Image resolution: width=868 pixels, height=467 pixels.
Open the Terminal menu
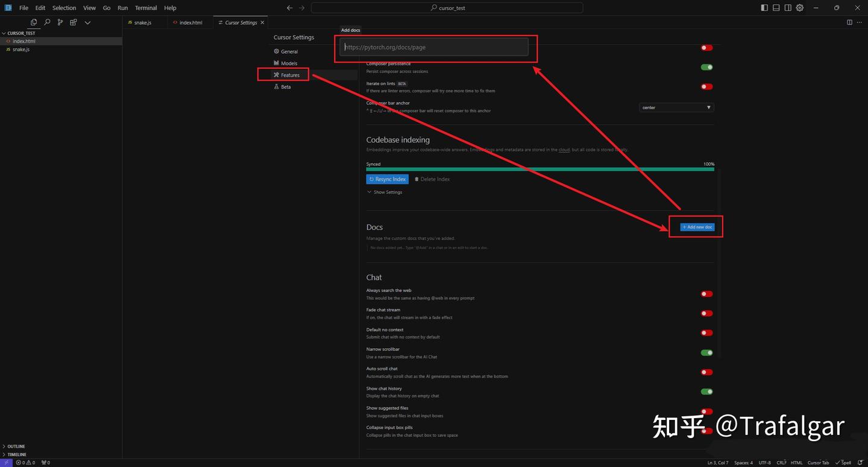[145, 8]
